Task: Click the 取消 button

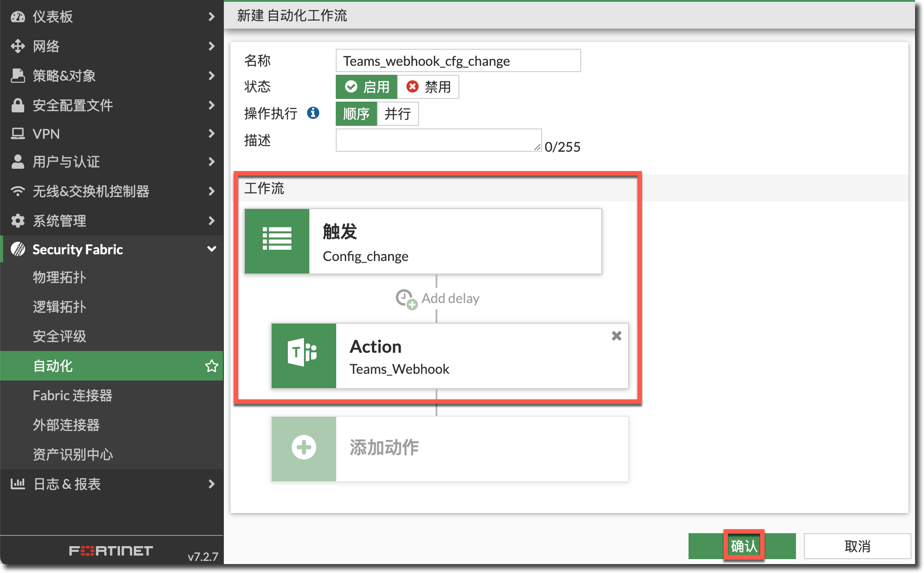Action: point(857,546)
